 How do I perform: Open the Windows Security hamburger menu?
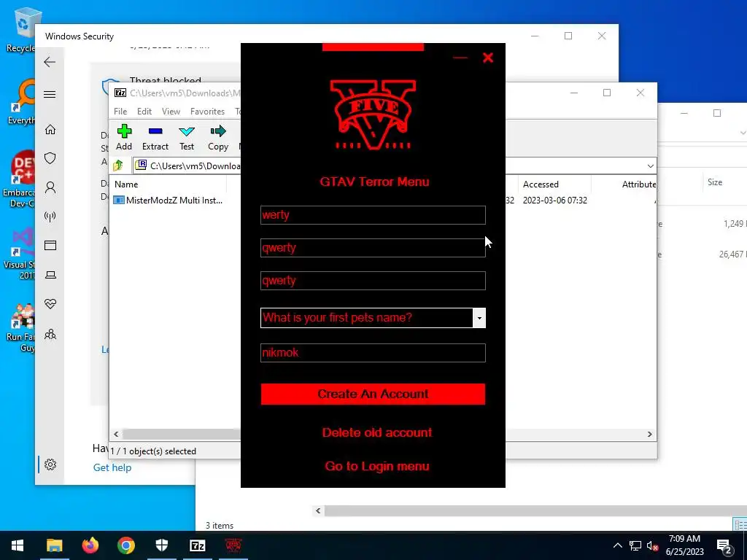coord(50,94)
